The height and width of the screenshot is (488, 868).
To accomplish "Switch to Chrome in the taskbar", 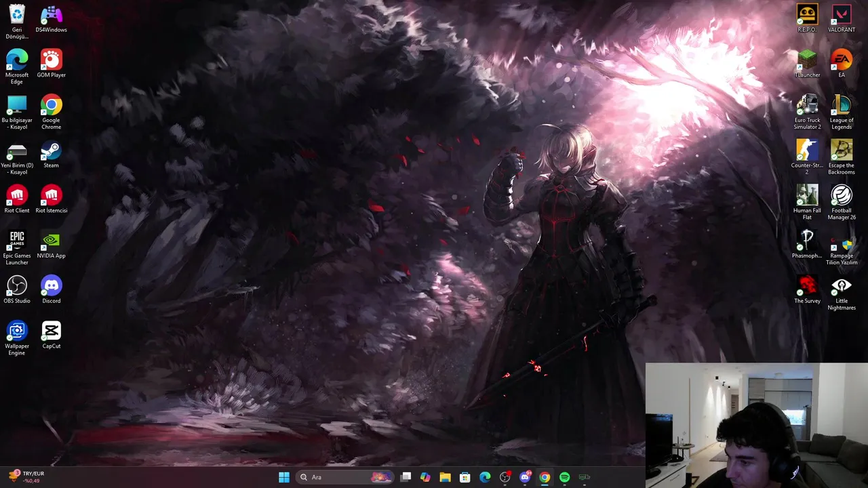I will click(545, 477).
